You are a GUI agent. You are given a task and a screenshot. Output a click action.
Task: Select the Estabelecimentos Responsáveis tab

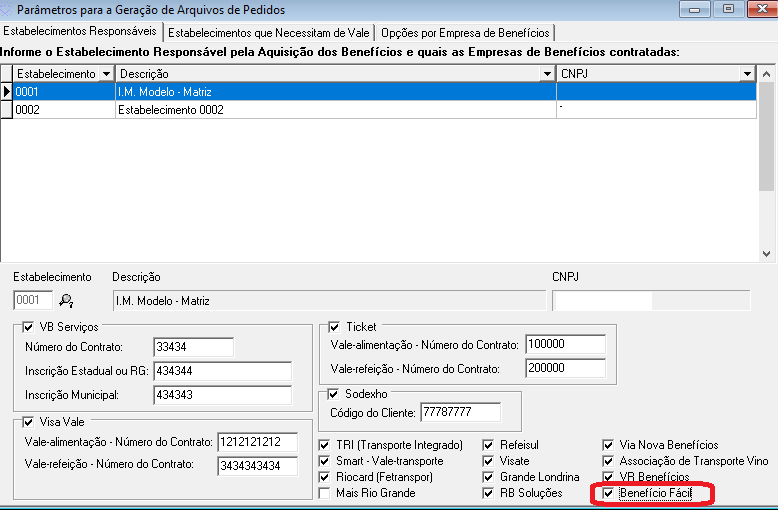79,31
